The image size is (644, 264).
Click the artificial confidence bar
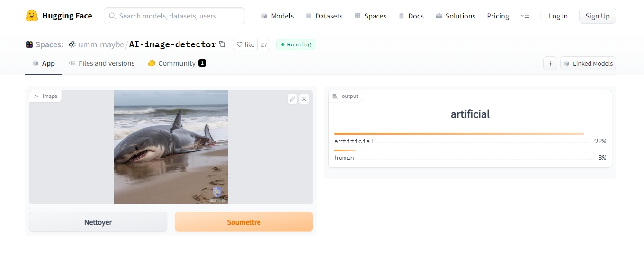(459, 134)
